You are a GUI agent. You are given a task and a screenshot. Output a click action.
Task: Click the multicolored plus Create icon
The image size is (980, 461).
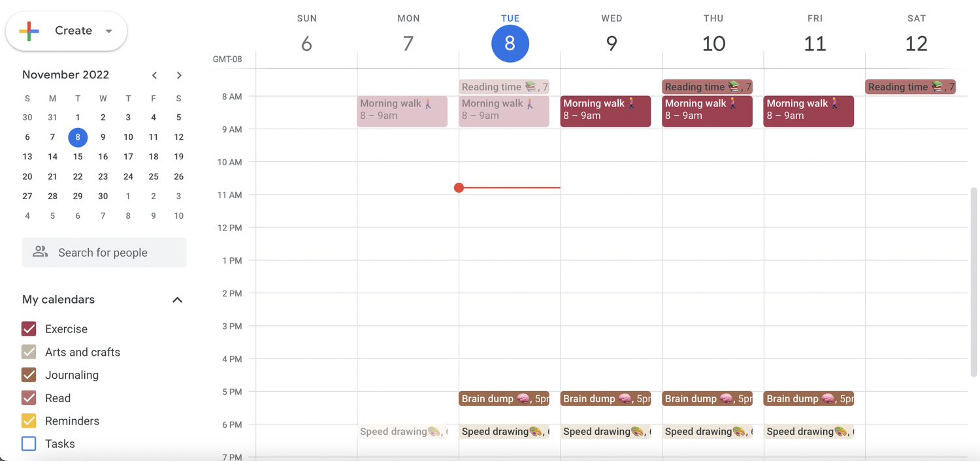28,30
